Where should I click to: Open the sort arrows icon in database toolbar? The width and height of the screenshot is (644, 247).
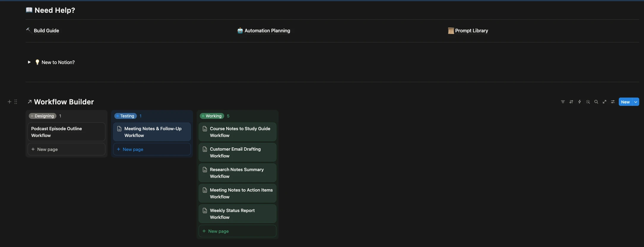click(x=571, y=102)
